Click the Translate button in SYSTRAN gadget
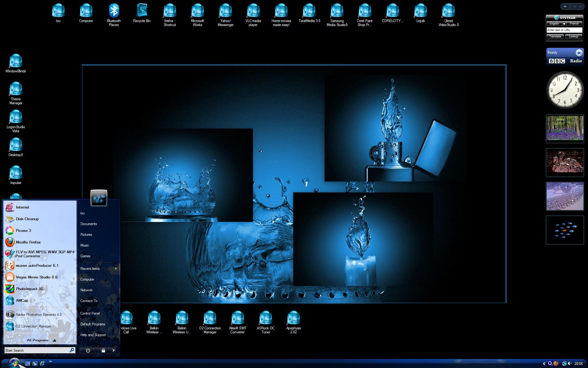588x368 pixels. 555,36
